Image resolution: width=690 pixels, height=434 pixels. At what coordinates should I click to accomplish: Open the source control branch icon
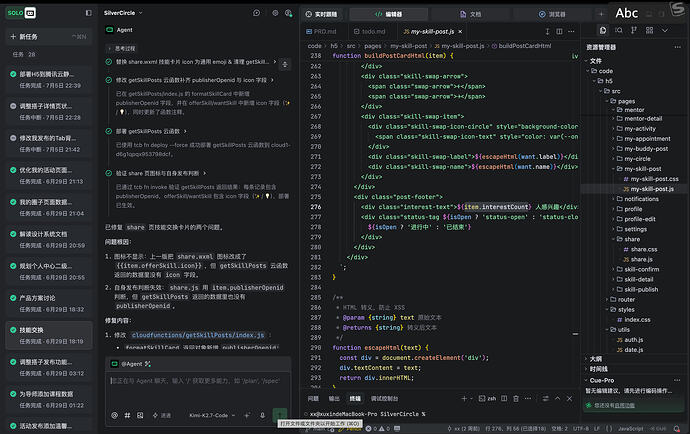[634, 30]
